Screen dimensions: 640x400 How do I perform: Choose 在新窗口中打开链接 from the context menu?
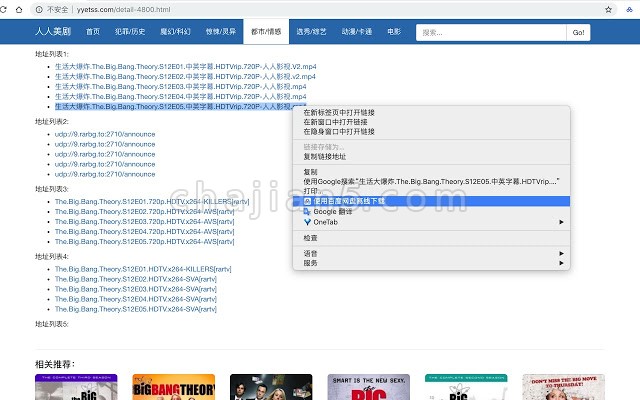pyautogui.click(x=335, y=122)
